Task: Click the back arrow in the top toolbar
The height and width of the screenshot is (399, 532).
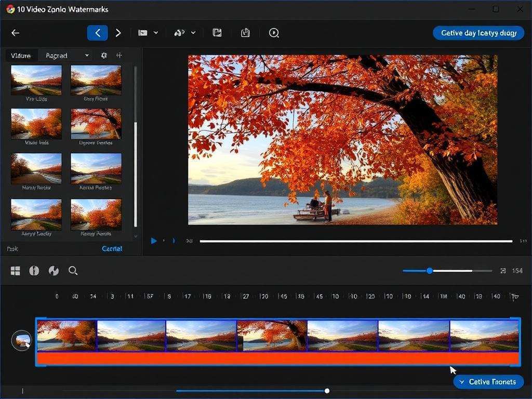Action: [15, 33]
